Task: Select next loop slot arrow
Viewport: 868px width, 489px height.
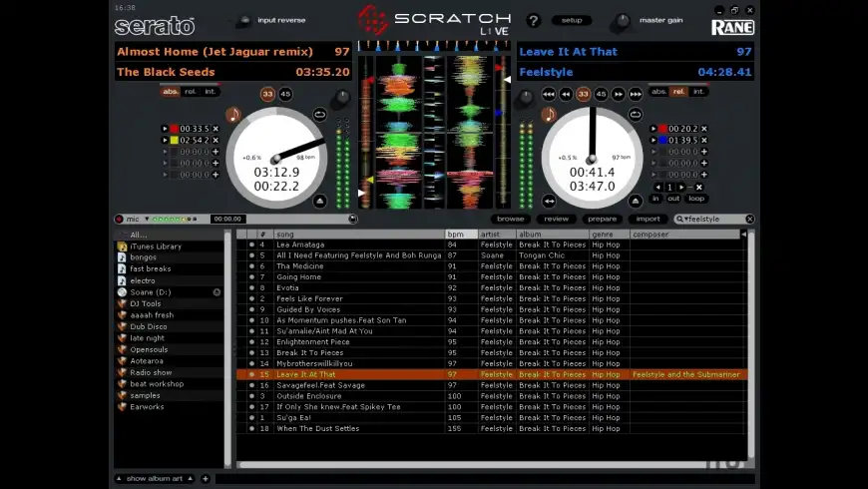Action: point(681,188)
